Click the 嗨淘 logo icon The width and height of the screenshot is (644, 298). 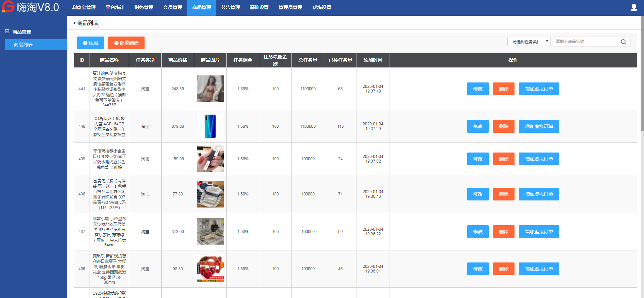click(x=8, y=7)
